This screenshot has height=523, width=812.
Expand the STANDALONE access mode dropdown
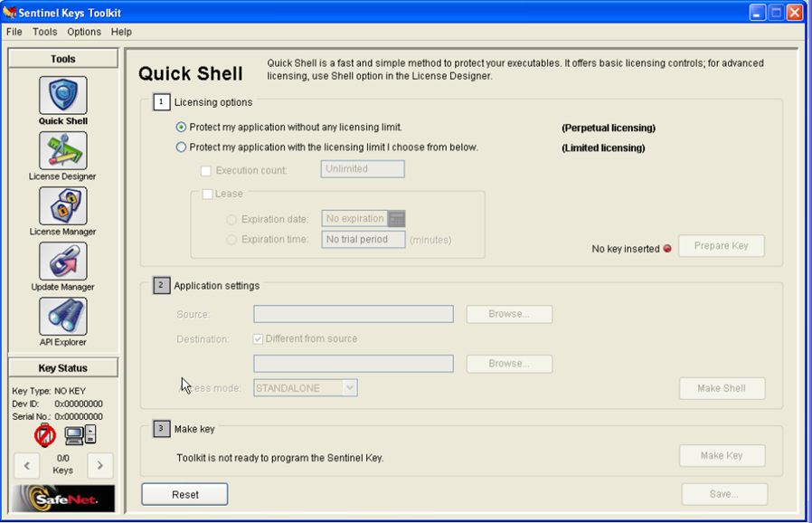pyautogui.click(x=350, y=387)
